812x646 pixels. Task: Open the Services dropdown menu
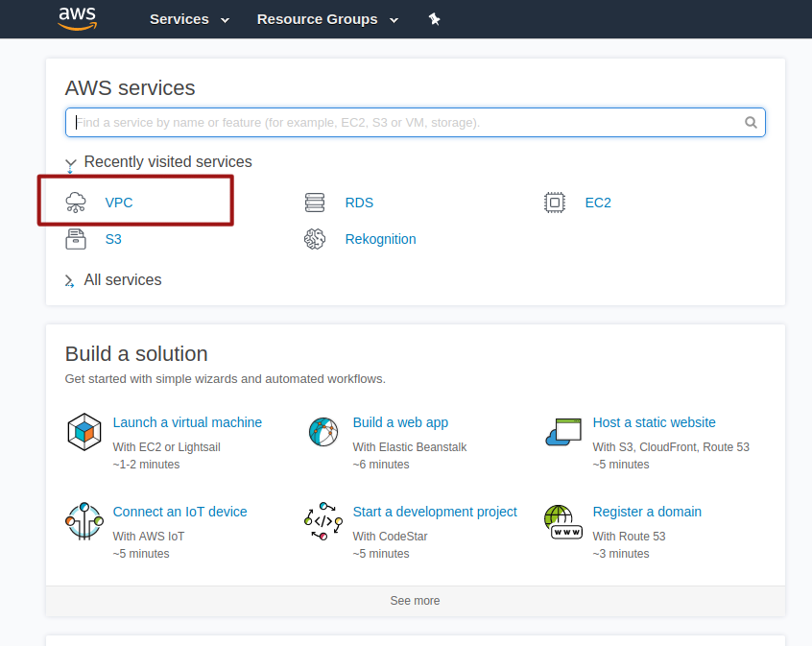189,19
